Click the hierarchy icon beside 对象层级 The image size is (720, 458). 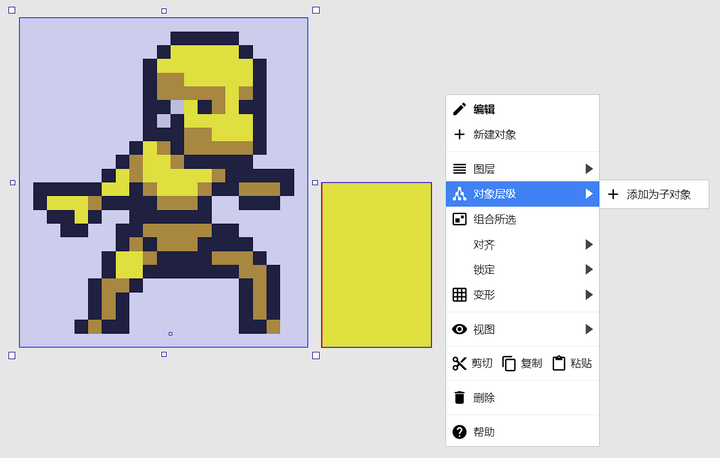point(459,194)
